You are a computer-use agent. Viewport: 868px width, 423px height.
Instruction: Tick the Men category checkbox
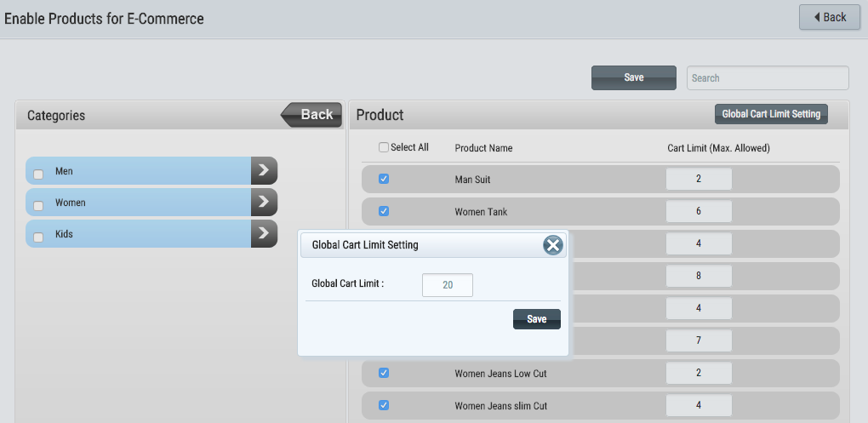tap(38, 174)
